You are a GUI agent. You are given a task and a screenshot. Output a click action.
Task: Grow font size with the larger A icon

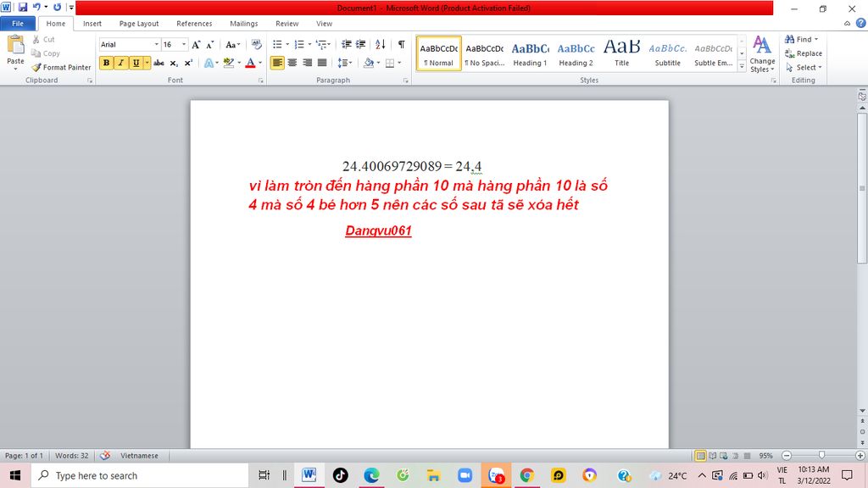coord(196,45)
